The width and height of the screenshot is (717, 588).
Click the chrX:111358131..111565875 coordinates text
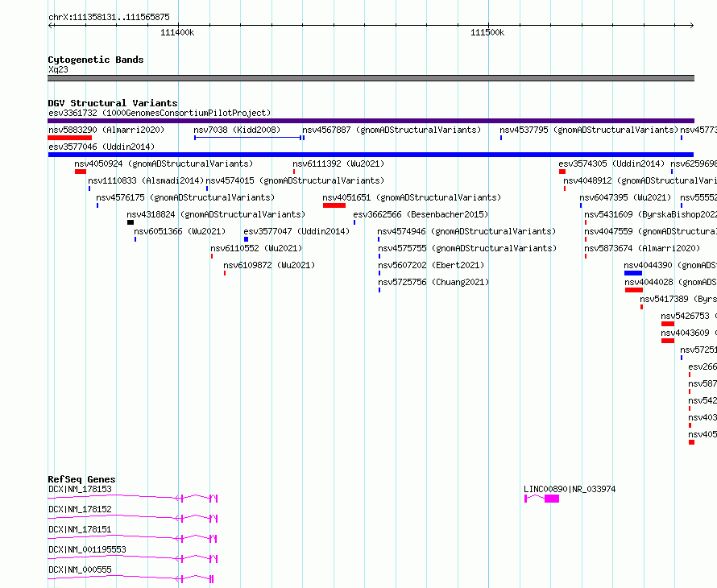(109, 17)
